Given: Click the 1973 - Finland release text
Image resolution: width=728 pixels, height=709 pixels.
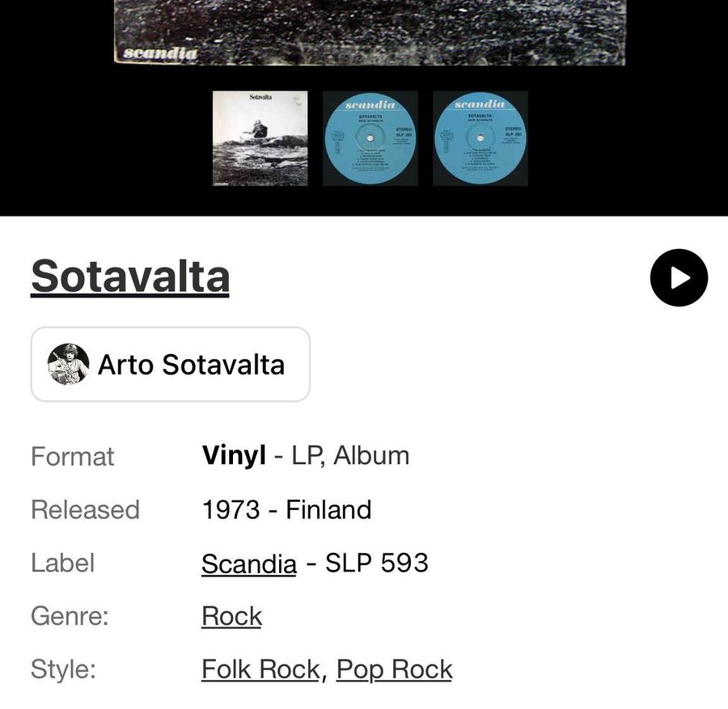Looking at the screenshot, I should (x=286, y=510).
